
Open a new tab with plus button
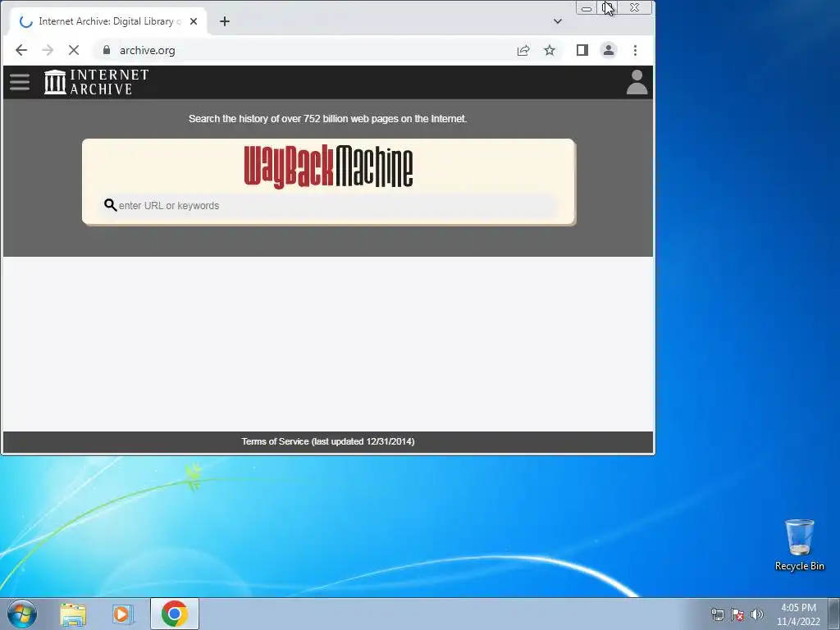[x=225, y=21]
